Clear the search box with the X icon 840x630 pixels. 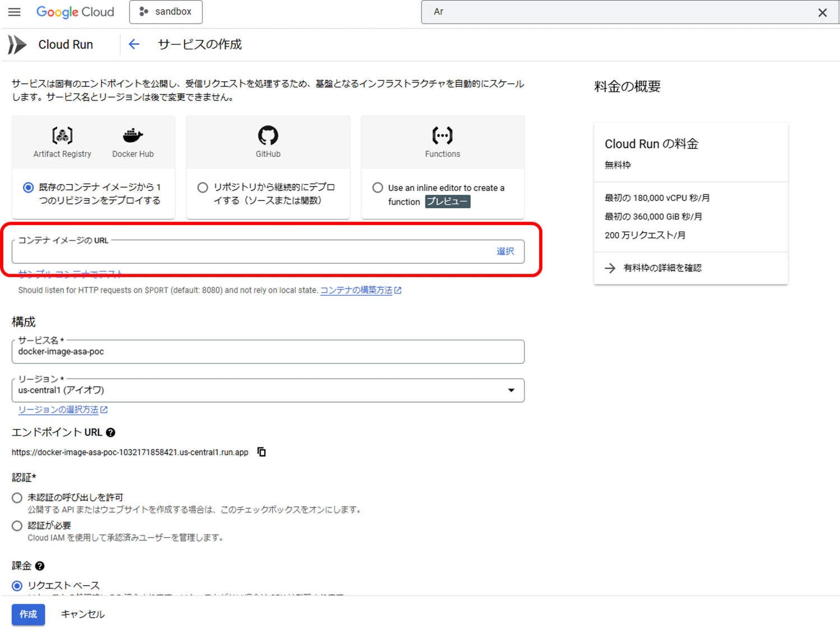tap(822, 12)
